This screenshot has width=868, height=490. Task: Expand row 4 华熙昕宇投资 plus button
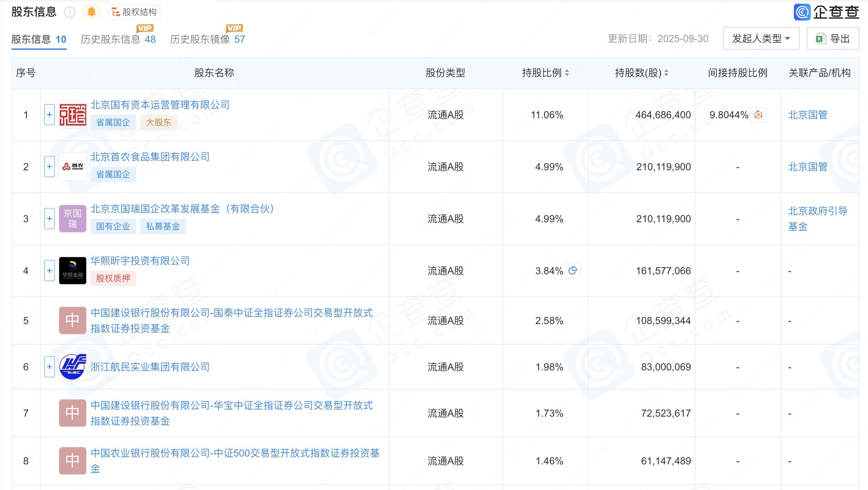pyautogui.click(x=50, y=271)
